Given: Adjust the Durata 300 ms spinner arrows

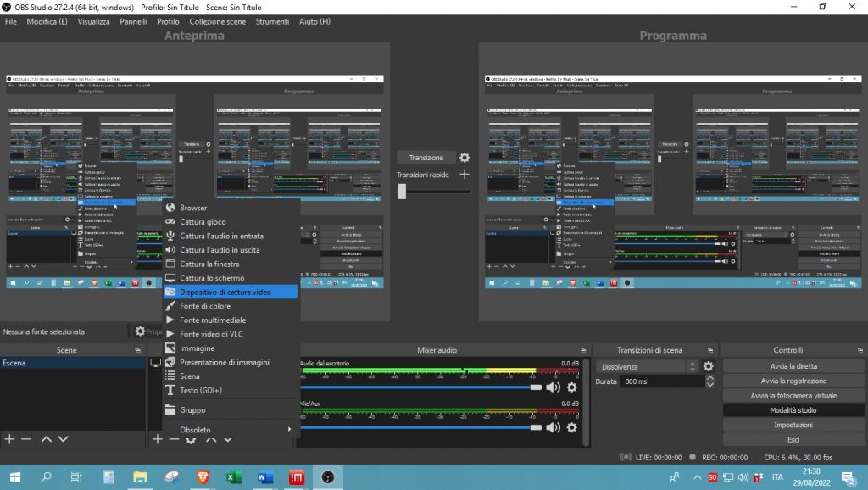Looking at the screenshot, I should tap(709, 382).
